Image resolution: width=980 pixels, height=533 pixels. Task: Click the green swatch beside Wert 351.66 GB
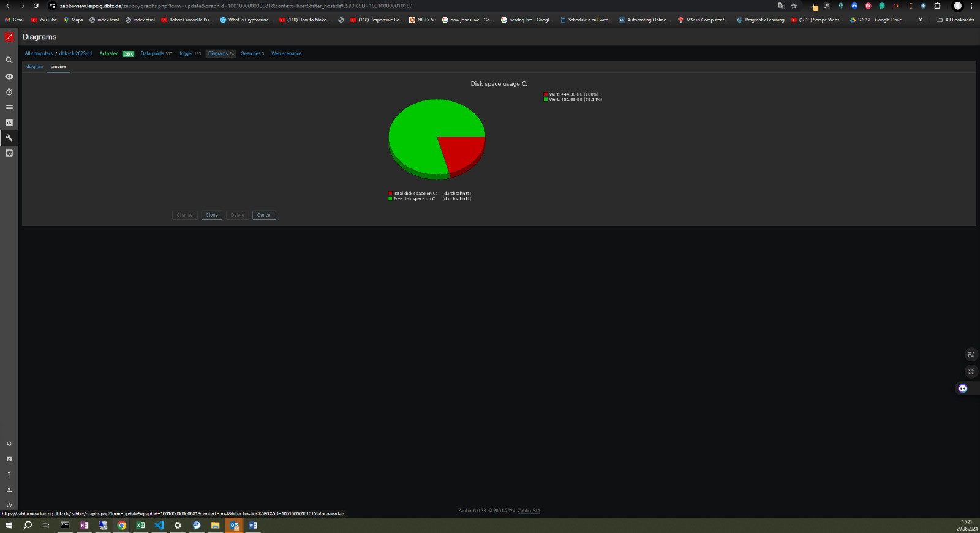tap(546, 100)
